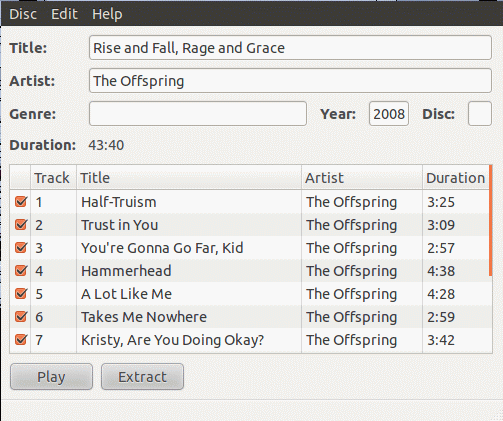Screen dimensions: 503x421
Task: Select title Kristy, Are You Doing Okay?
Action: coord(173,340)
